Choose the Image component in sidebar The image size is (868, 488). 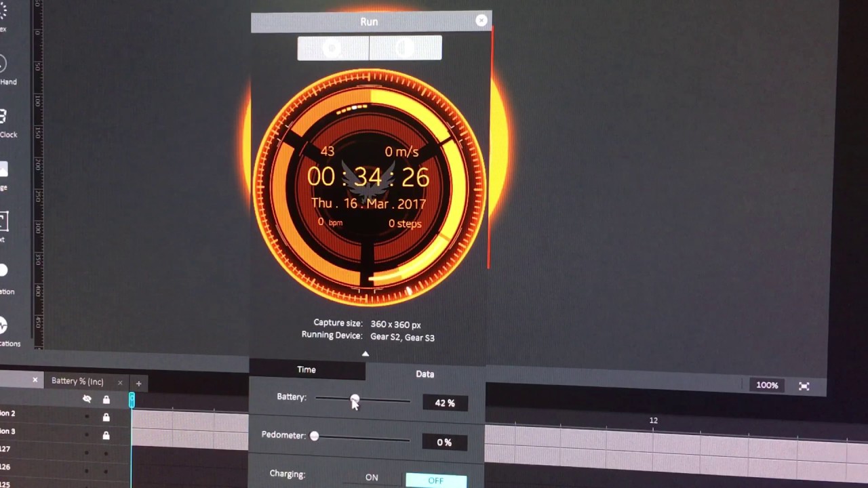3,169
